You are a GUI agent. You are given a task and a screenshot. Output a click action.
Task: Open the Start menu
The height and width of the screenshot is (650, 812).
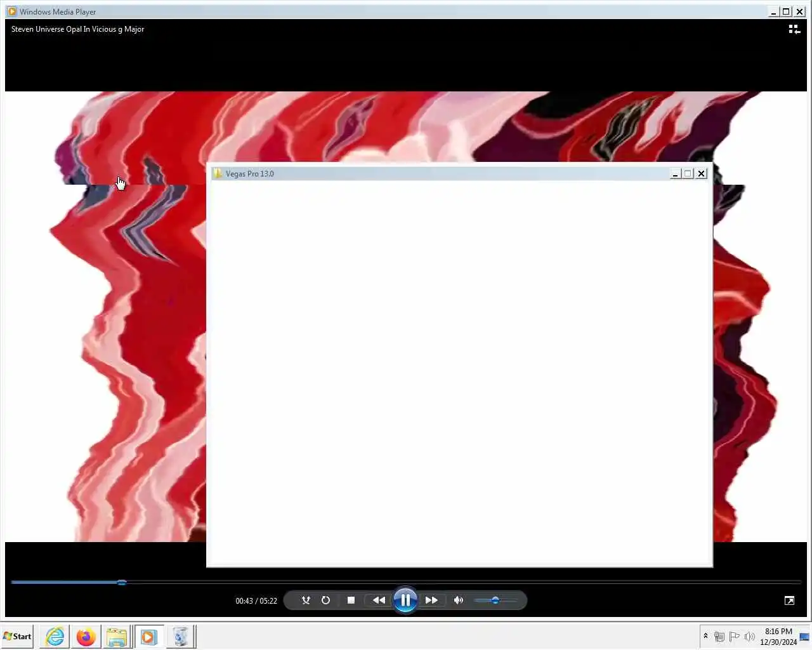tap(18, 636)
